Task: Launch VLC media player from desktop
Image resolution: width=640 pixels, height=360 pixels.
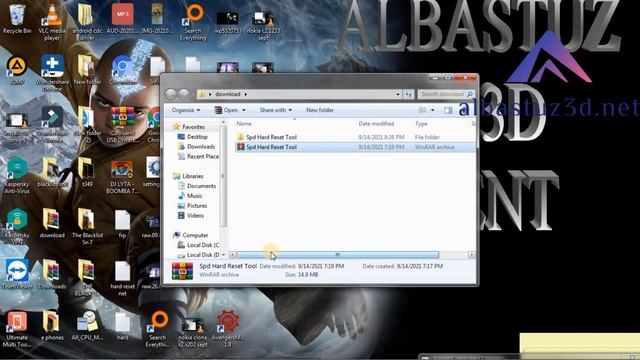Action: pos(52,22)
